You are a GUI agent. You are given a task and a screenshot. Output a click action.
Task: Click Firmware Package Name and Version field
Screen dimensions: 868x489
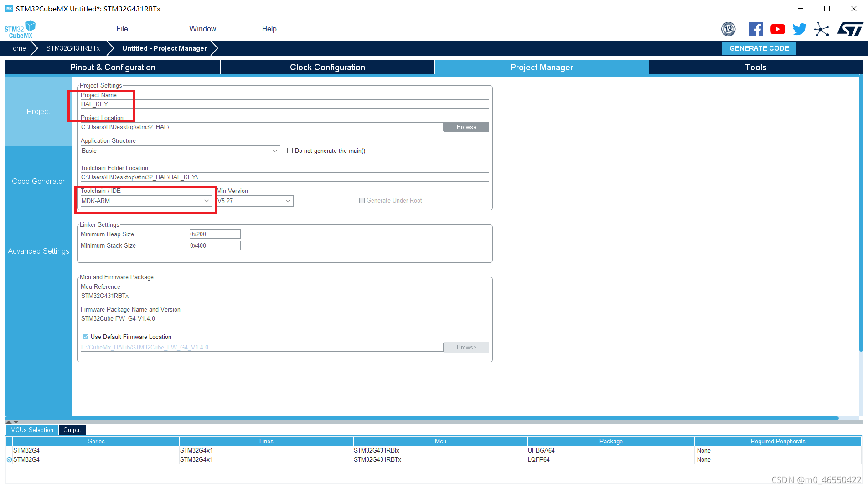284,318
